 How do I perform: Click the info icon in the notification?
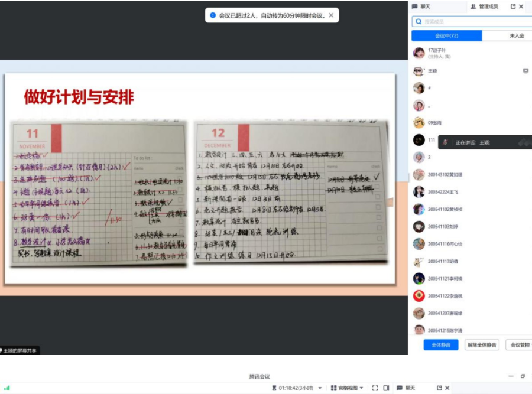[x=213, y=15]
